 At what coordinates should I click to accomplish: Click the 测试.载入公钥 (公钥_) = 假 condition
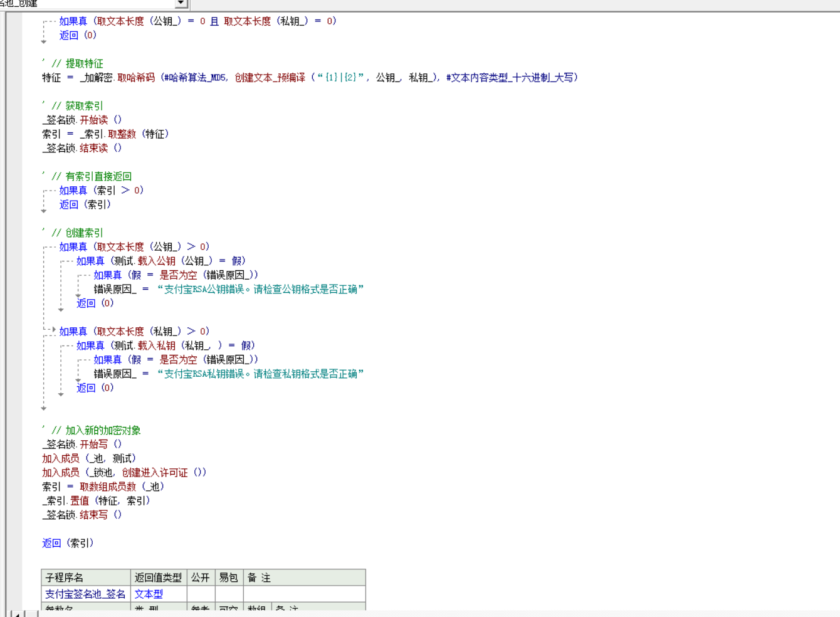(179, 261)
